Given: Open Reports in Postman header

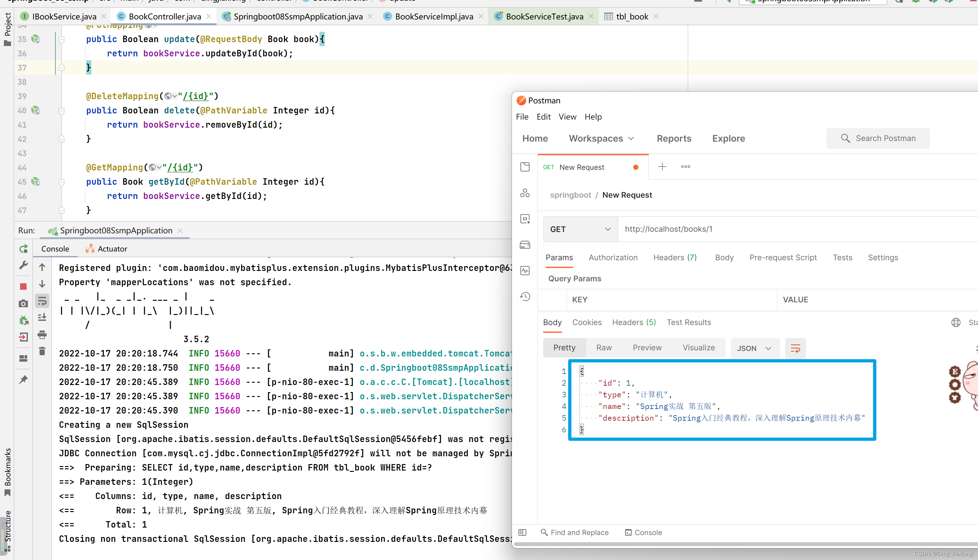Looking at the screenshot, I should coord(674,138).
